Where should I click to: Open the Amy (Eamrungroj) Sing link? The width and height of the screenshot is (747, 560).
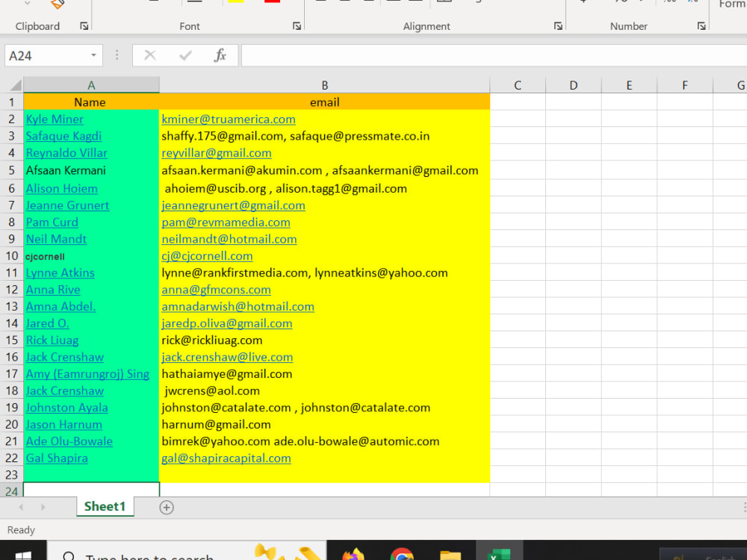click(87, 374)
